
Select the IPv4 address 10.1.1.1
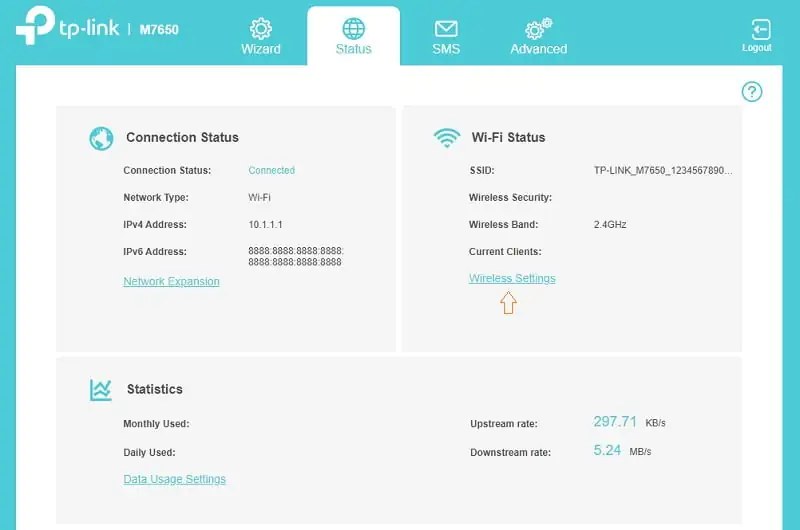click(x=265, y=224)
